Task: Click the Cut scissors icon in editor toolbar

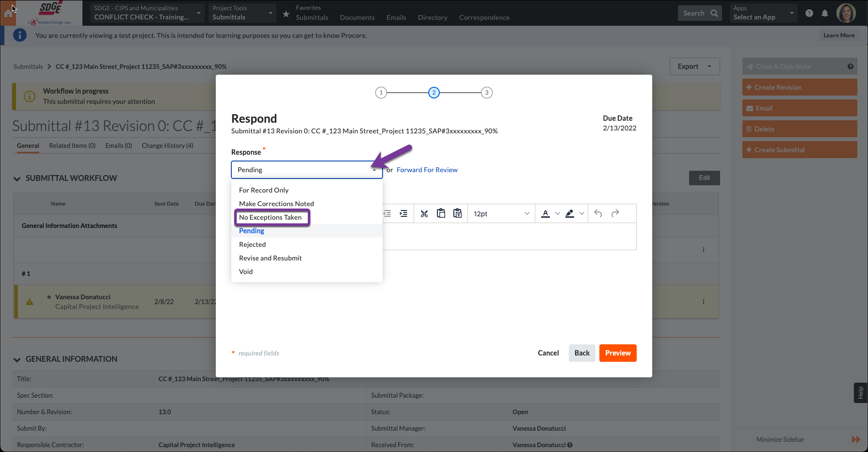Action: (x=424, y=214)
